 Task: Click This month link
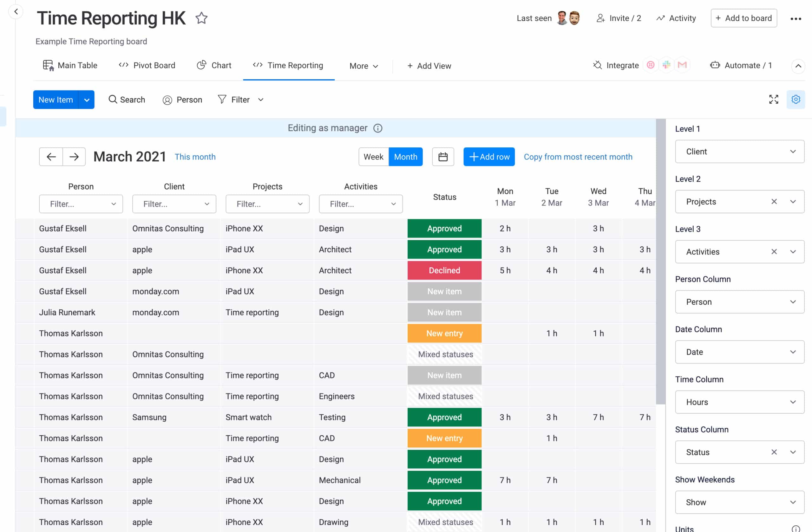[195, 157]
